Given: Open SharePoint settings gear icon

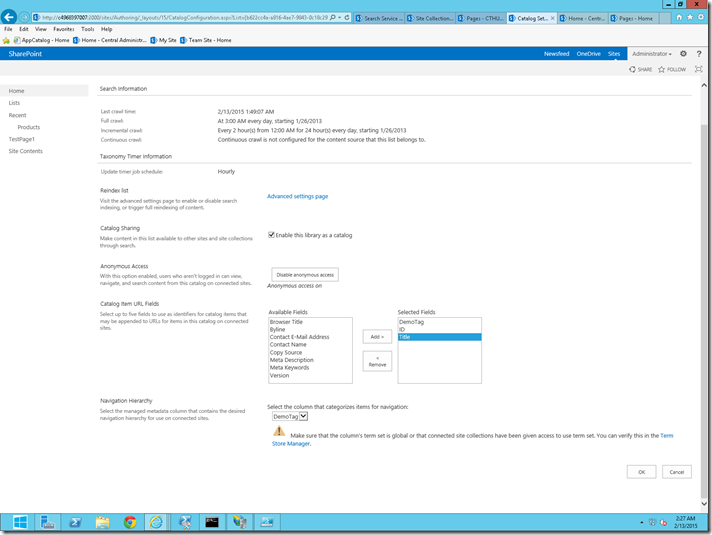Looking at the screenshot, I should (x=683, y=54).
